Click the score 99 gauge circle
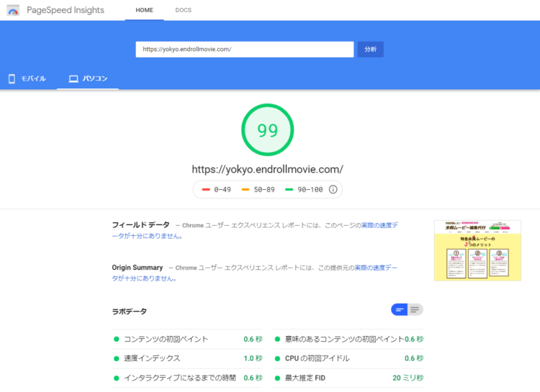Viewport: 540px width, 392px height. (268, 129)
